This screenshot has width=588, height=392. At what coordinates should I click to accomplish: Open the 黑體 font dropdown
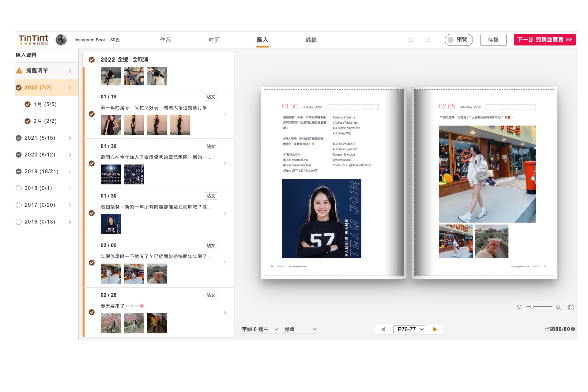coord(300,329)
